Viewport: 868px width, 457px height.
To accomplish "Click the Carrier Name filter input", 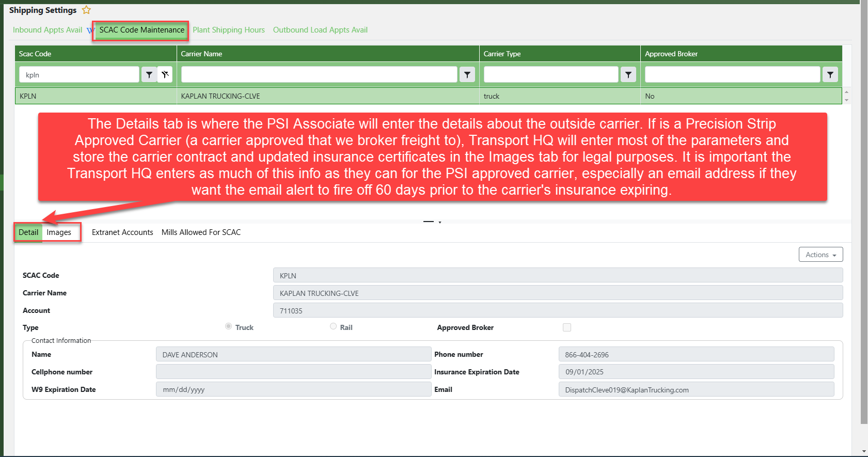I will (x=319, y=75).
